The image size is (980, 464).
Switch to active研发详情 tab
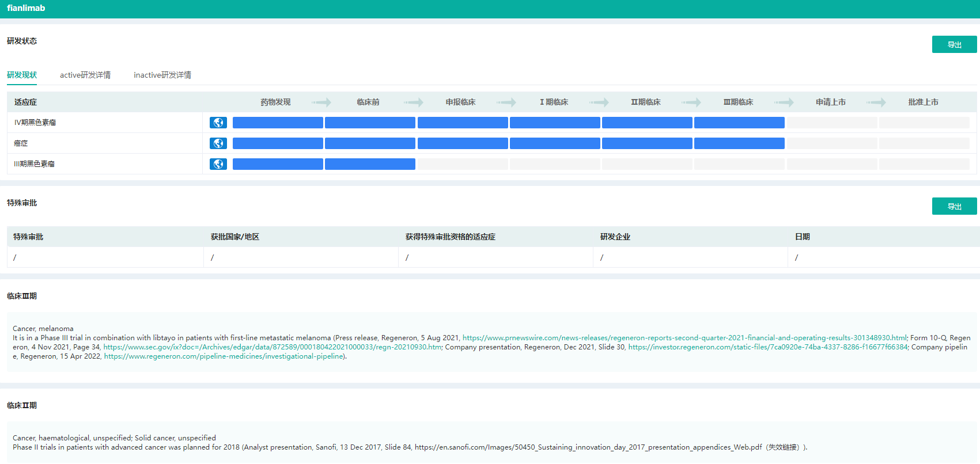pos(85,75)
